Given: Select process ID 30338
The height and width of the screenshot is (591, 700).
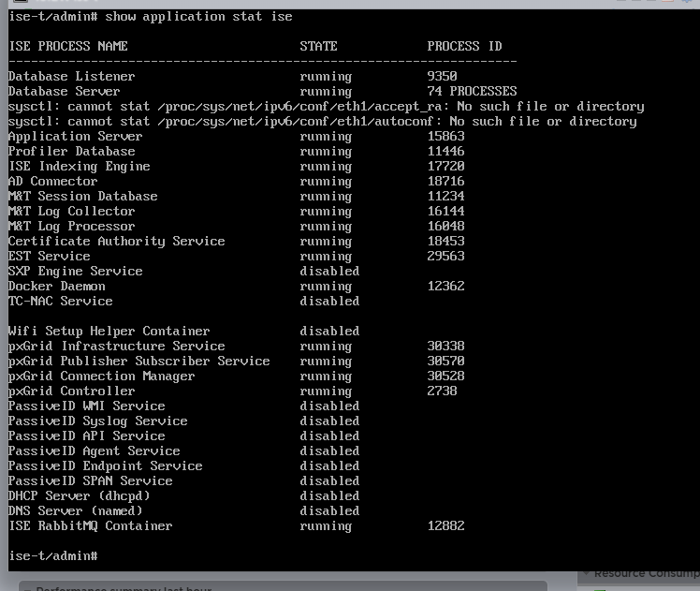Looking at the screenshot, I should tap(446, 347).
